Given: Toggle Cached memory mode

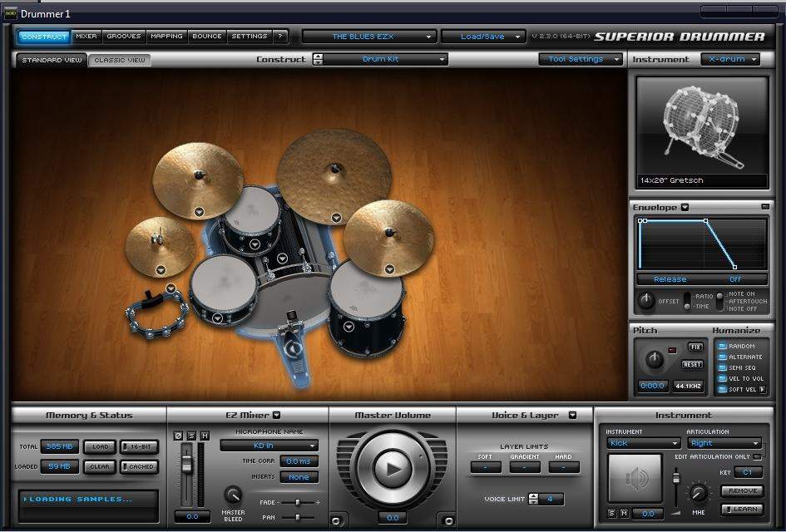Looking at the screenshot, I should click(140, 466).
